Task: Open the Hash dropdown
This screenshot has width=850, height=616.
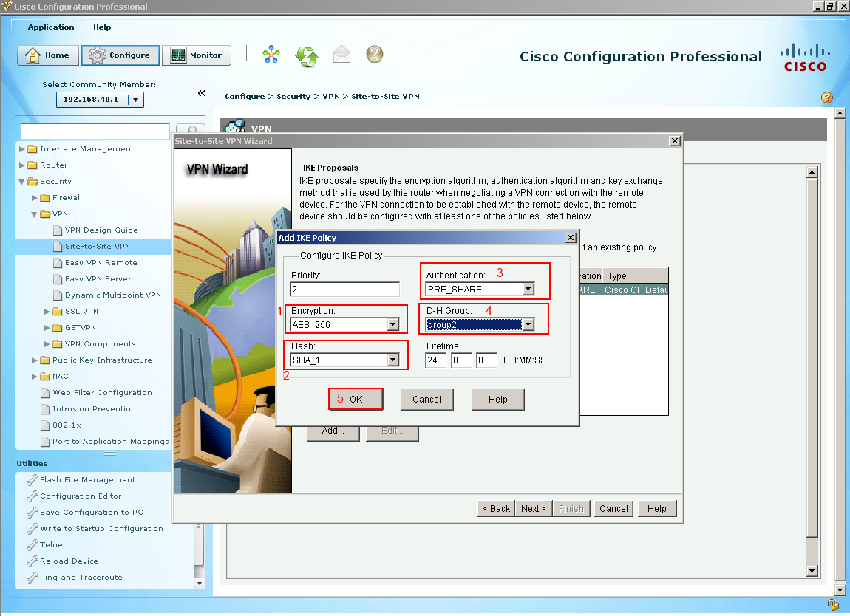Action: tap(393, 360)
